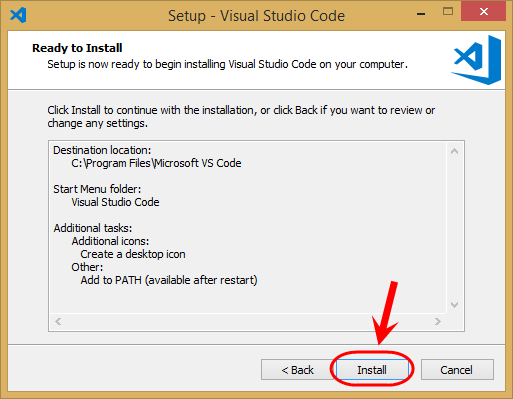
Task: Click the summary box scroll right arrow
Action: click(x=438, y=321)
